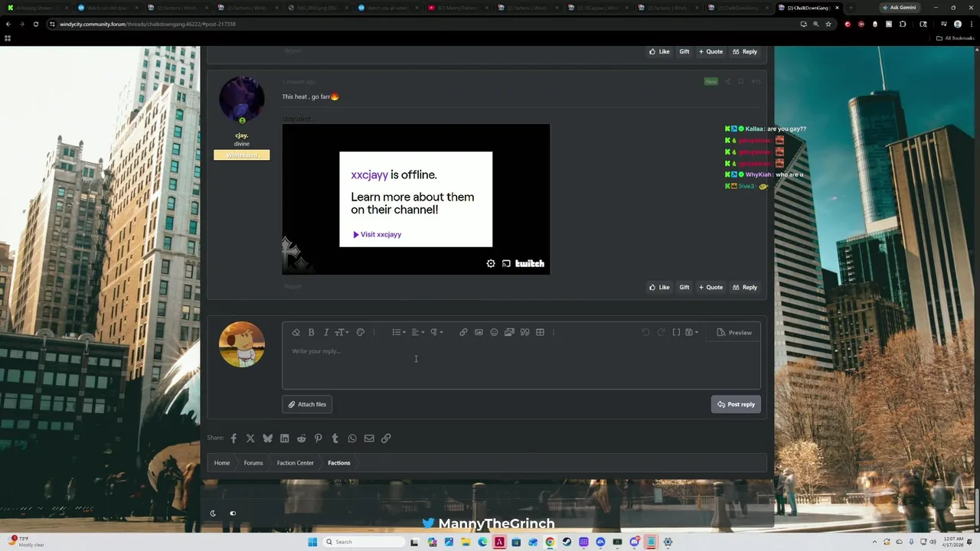Open the font size dropdown

(341, 332)
